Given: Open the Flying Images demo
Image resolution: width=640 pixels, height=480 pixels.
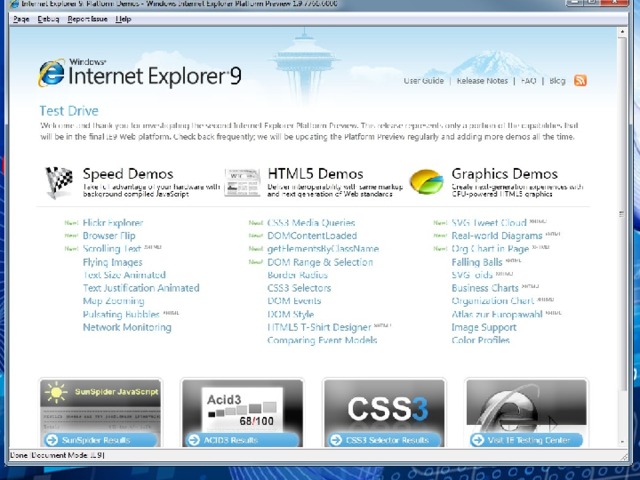Looking at the screenshot, I should tap(113, 262).
